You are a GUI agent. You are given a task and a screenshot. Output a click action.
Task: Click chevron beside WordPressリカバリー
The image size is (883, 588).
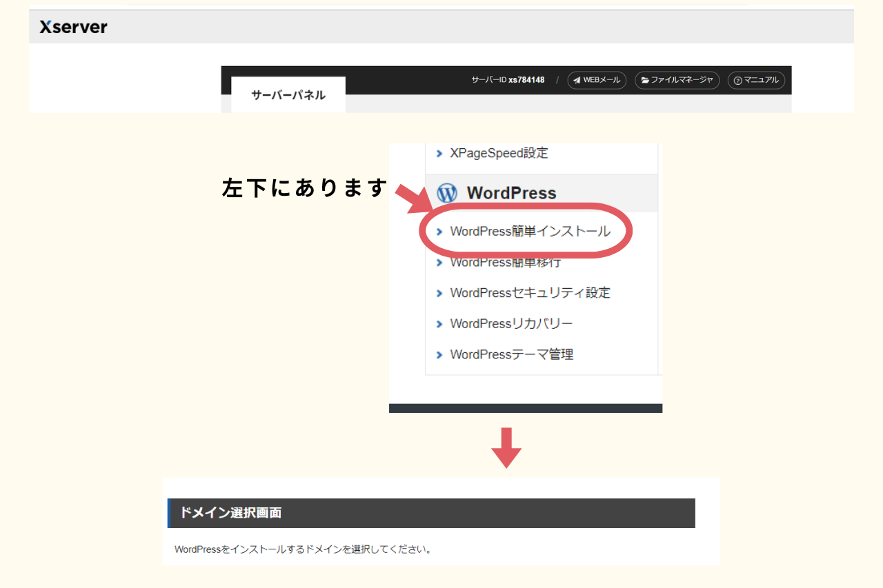(439, 324)
